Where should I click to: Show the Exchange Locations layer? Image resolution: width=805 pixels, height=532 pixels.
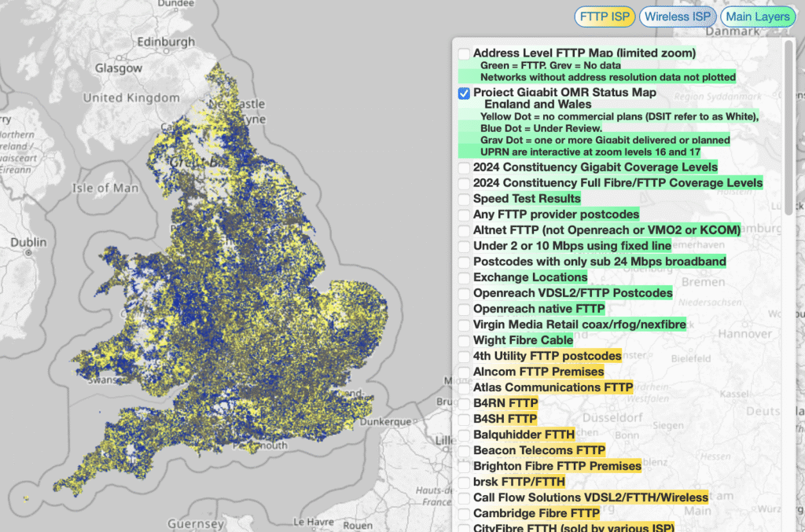click(463, 277)
